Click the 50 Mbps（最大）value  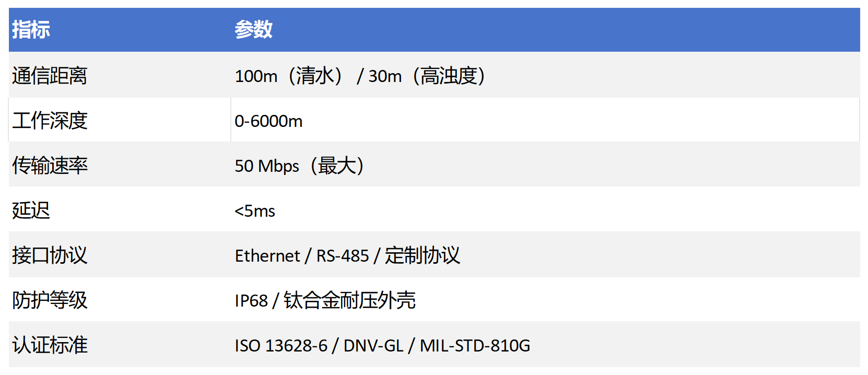[x=300, y=166]
